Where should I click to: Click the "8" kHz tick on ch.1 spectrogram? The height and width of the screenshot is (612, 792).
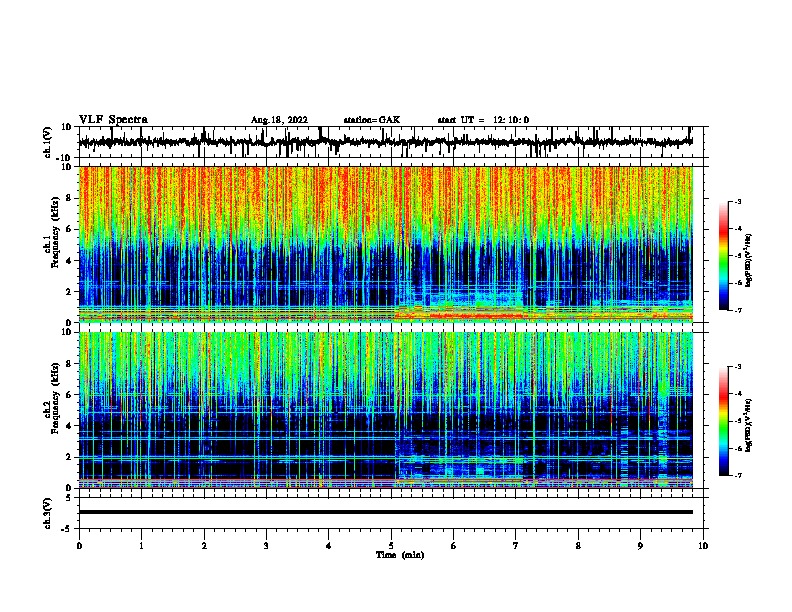(x=69, y=198)
